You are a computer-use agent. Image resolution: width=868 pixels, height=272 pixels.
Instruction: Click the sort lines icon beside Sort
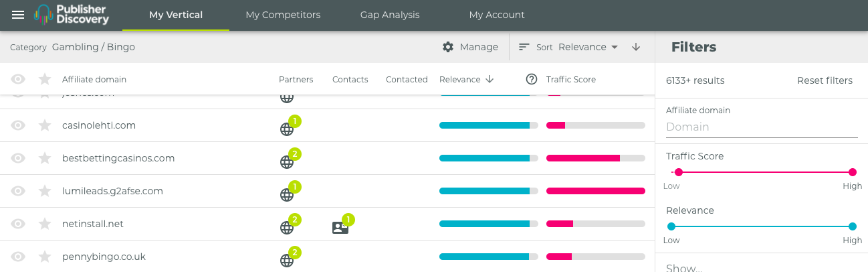click(x=524, y=47)
